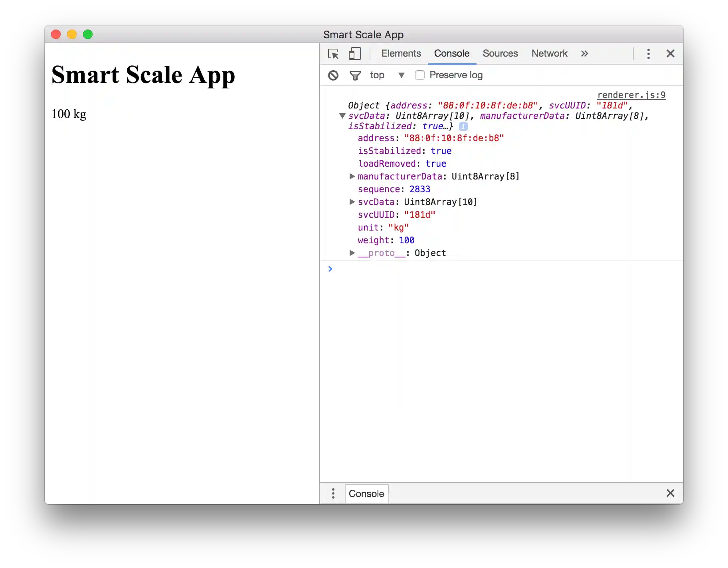
Task: Open the renderer.js:9 source link
Action: coord(631,95)
